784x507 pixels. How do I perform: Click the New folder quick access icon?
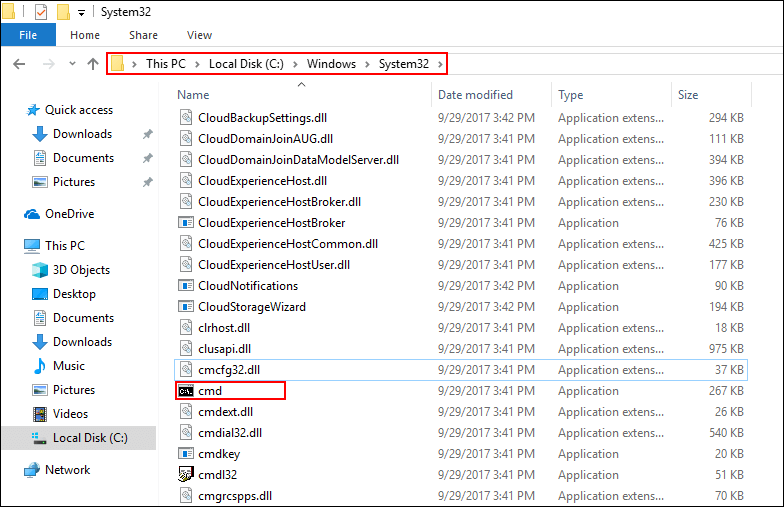pos(63,12)
